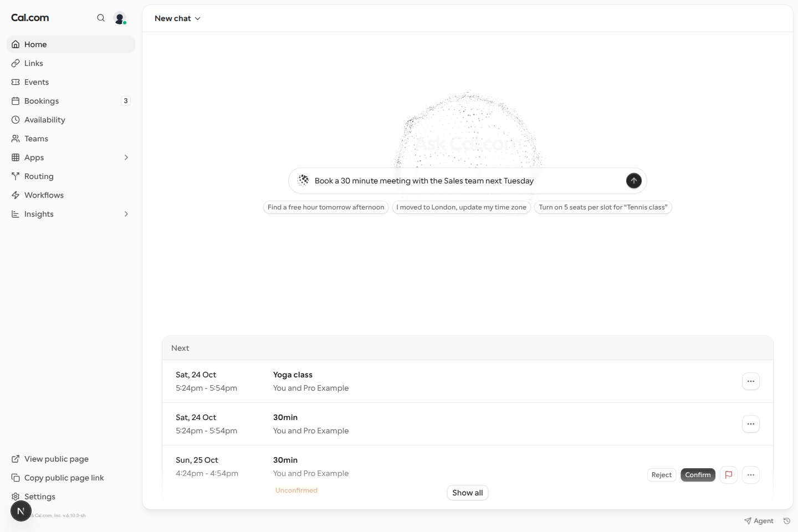The image size is (798, 532).
Task: Send the chat prompt with arrow button
Action: coord(633,181)
